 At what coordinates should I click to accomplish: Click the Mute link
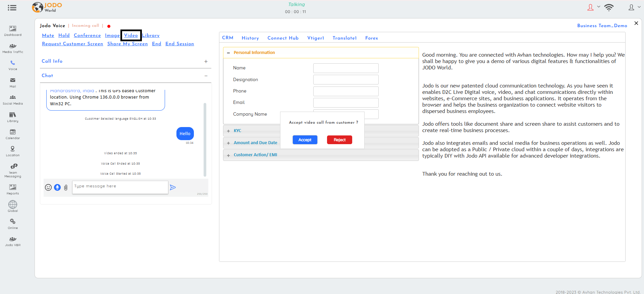click(48, 36)
